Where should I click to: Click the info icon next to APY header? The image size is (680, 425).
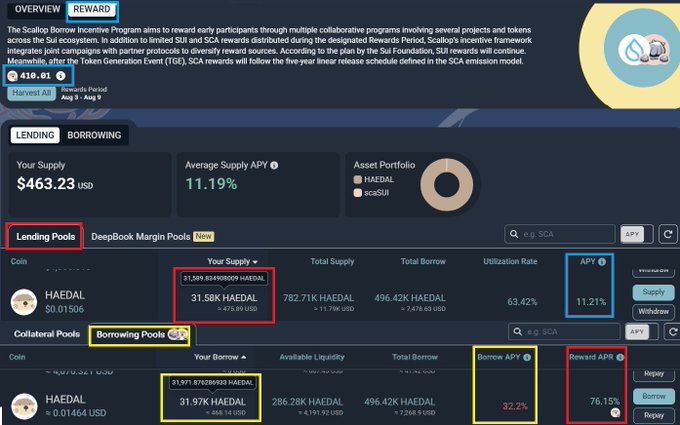[x=602, y=262]
